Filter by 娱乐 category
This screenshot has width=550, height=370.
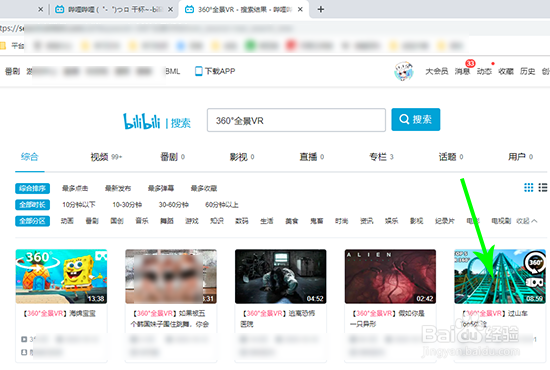coord(391,221)
